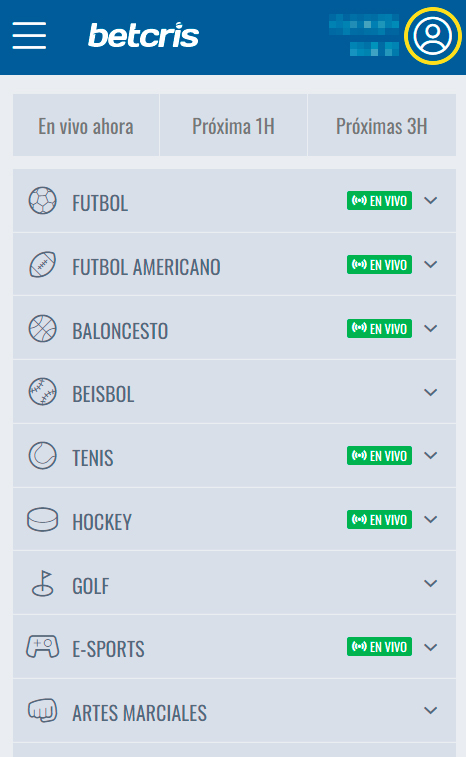
Task: Select the Próximas 3H tab
Action: click(381, 126)
